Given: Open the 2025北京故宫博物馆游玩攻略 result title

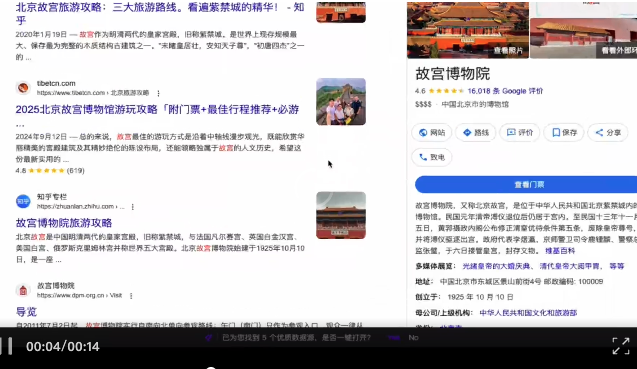Looking at the screenshot, I should [x=157, y=109].
